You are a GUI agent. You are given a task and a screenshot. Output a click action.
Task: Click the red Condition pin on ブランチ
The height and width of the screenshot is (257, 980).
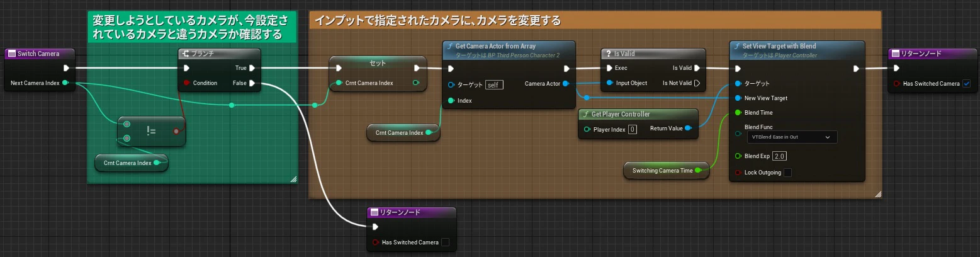(x=186, y=83)
